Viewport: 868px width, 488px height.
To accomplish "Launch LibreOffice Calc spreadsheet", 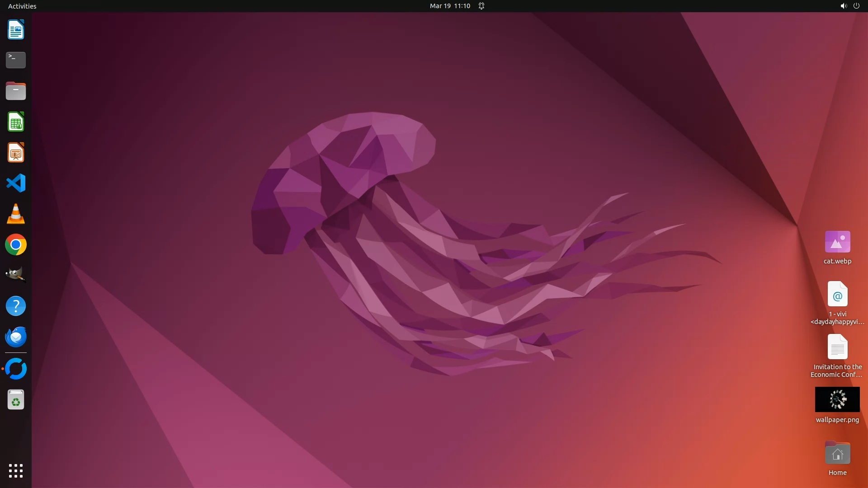I will (16, 122).
